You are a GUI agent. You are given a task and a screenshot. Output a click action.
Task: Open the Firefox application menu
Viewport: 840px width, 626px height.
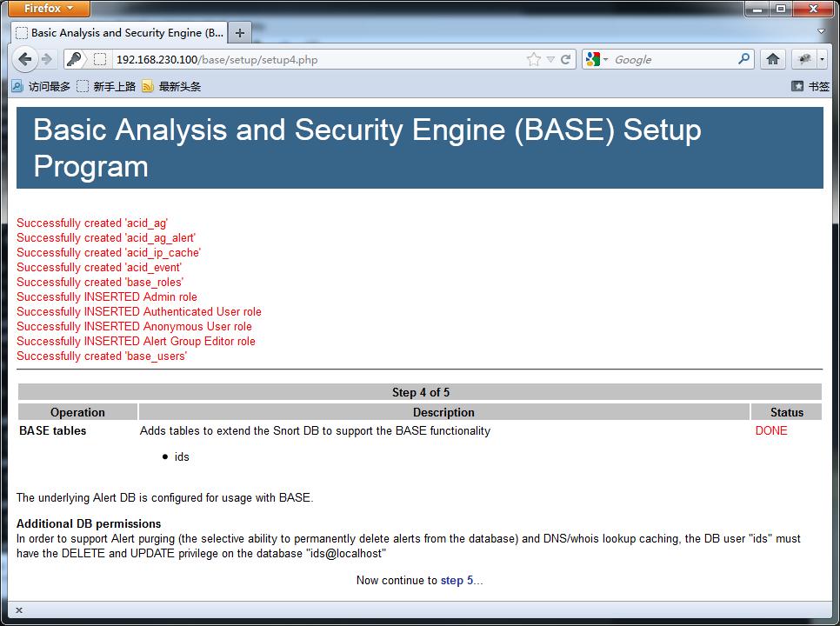click(x=49, y=8)
